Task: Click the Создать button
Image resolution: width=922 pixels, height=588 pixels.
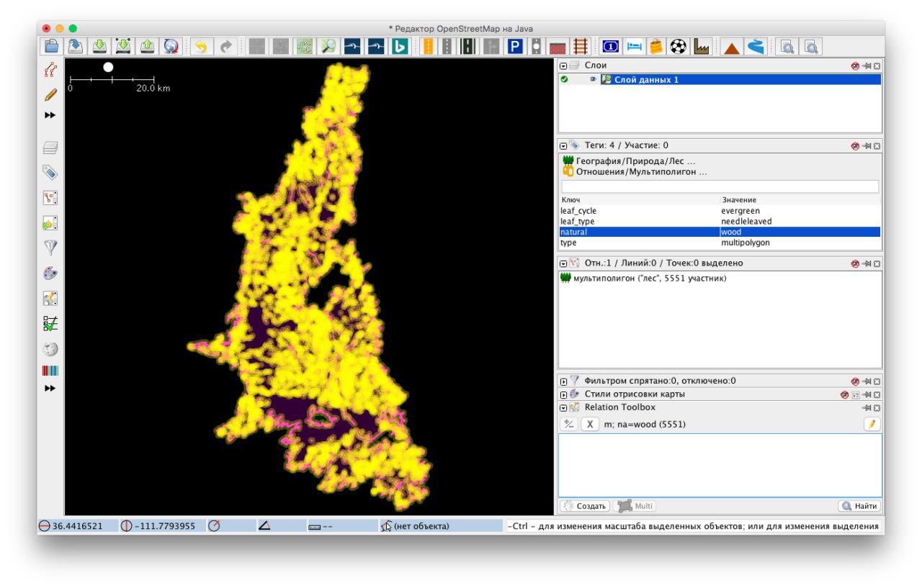Action: 585,506
